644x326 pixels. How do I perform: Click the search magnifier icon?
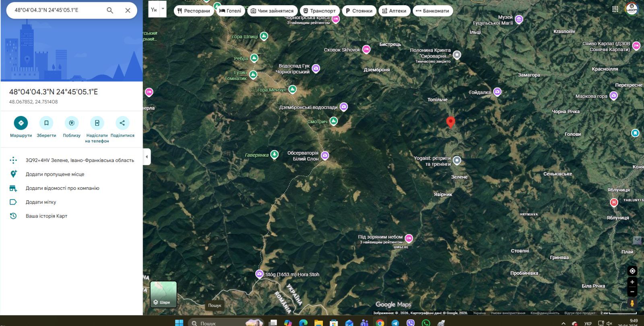(110, 10)
